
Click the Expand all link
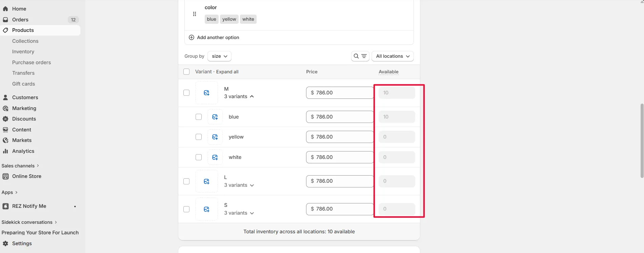click(x=227, y=72)
